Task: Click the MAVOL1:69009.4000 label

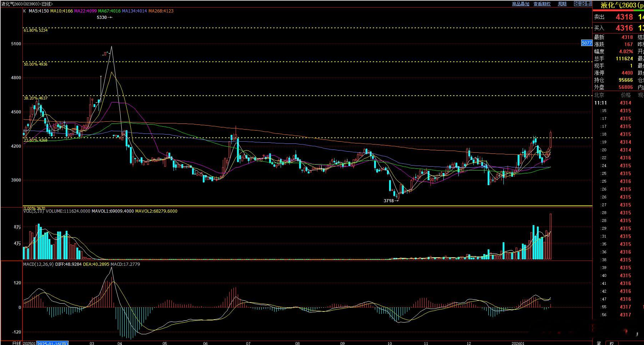Action: click(x=112, y=211)
